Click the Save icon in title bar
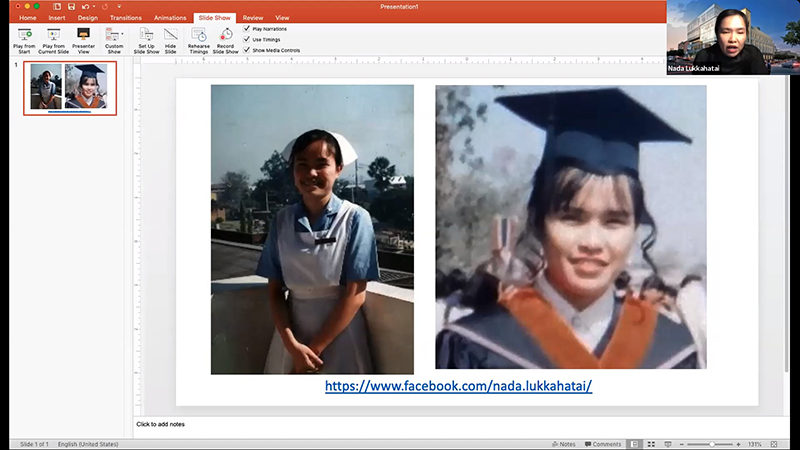This screenshot has width=800, height=450. 71,7
